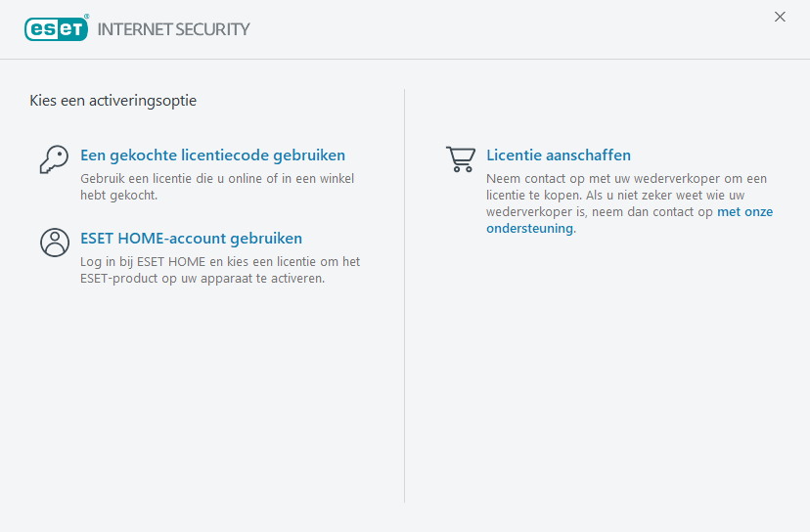Click the ESET logo in header
Viewport: 810px width, 532px height.
(56, 28)
